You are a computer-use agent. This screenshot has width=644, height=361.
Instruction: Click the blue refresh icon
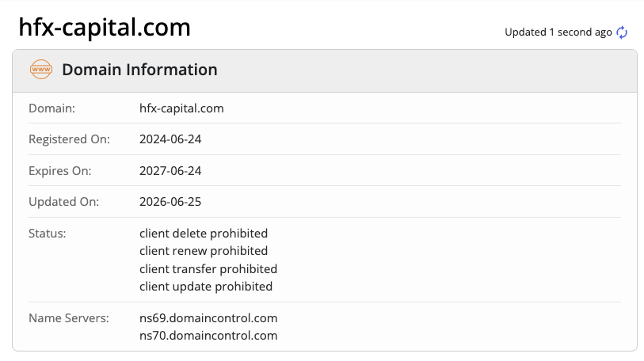click(622, 32)
